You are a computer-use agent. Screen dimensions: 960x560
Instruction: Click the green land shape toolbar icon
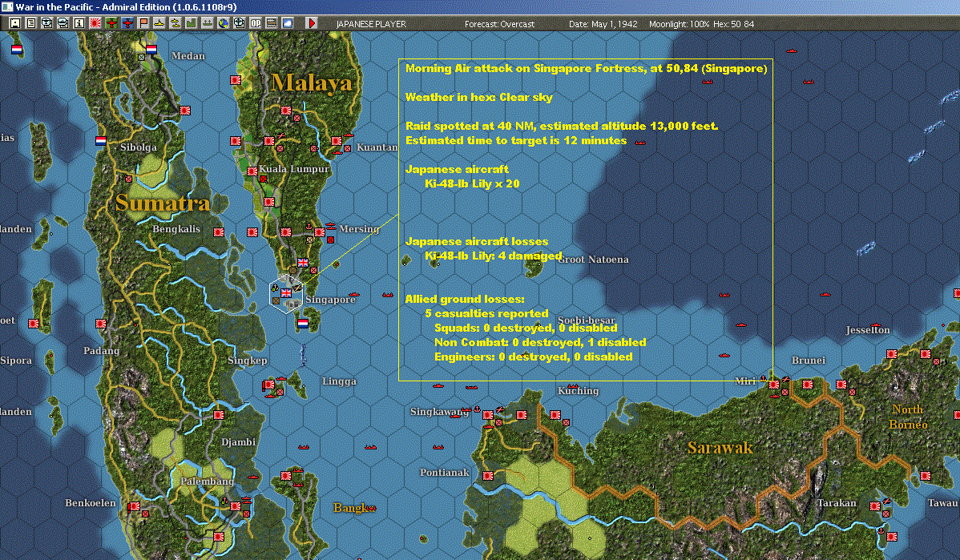191,23
